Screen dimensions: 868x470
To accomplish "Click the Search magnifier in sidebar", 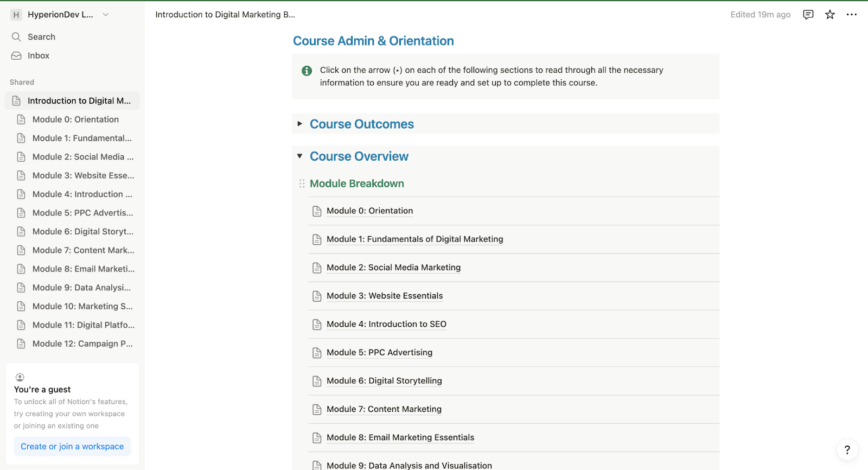I will (x=16, y=37).
